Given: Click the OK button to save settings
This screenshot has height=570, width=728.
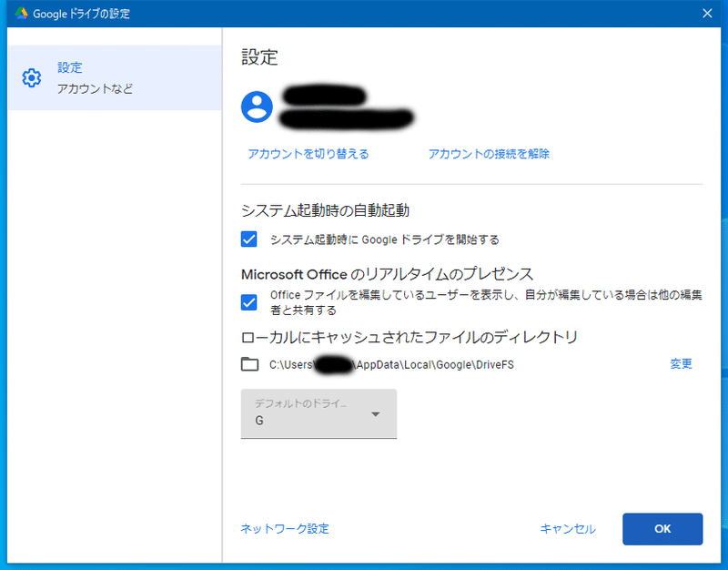Looking at the screenshot, I should click(x=662, y=529).
